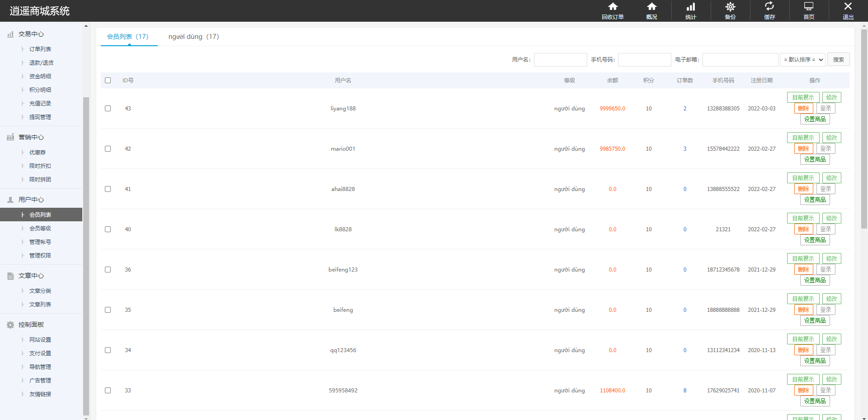Open the 默认排序 sort dropdown

(802, 59)
